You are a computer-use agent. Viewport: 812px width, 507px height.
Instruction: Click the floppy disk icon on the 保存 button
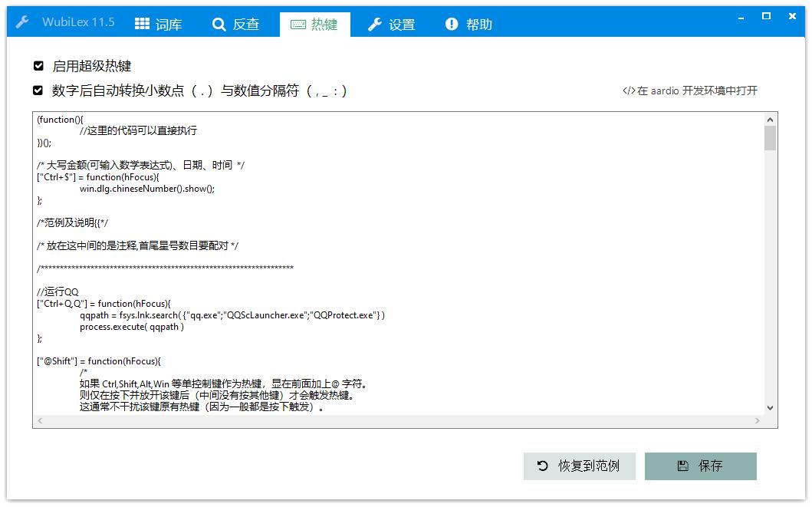681,466
